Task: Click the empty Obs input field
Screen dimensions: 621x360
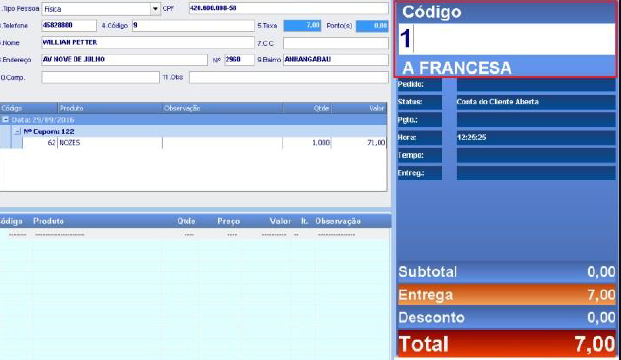Action: pyautogui.click(x=289, y=77)
